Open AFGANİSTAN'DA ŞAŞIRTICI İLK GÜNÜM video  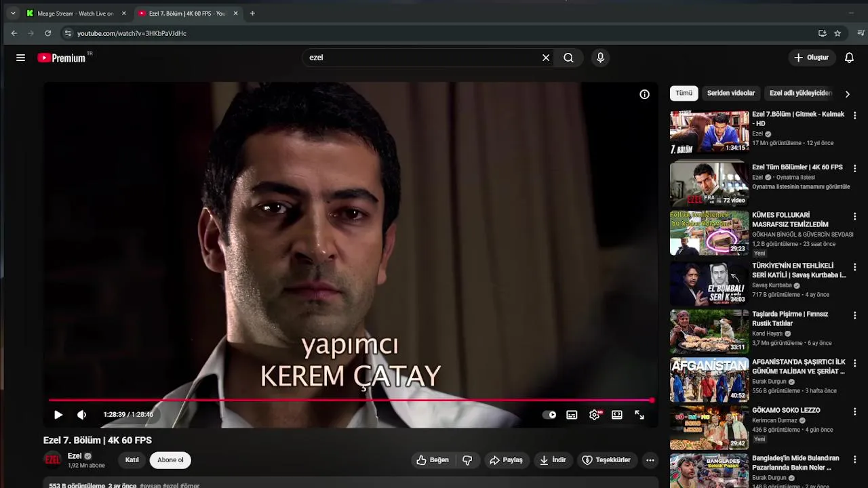click(x=799, y=367)
